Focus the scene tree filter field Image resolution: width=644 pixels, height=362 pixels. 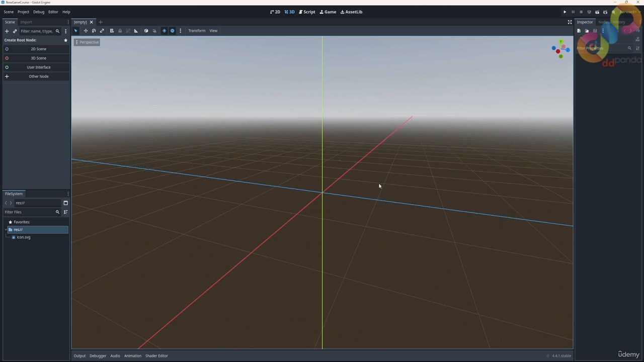(40, 31)
